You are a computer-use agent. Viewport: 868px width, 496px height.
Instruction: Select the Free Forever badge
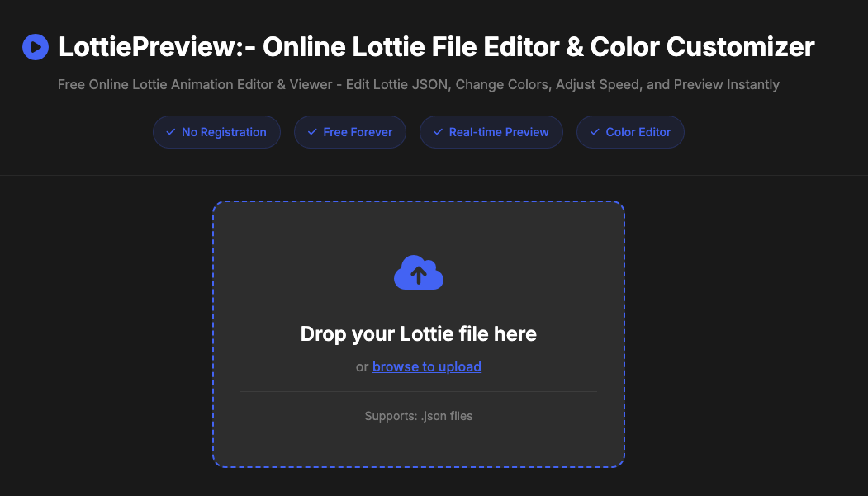point(350,132)
